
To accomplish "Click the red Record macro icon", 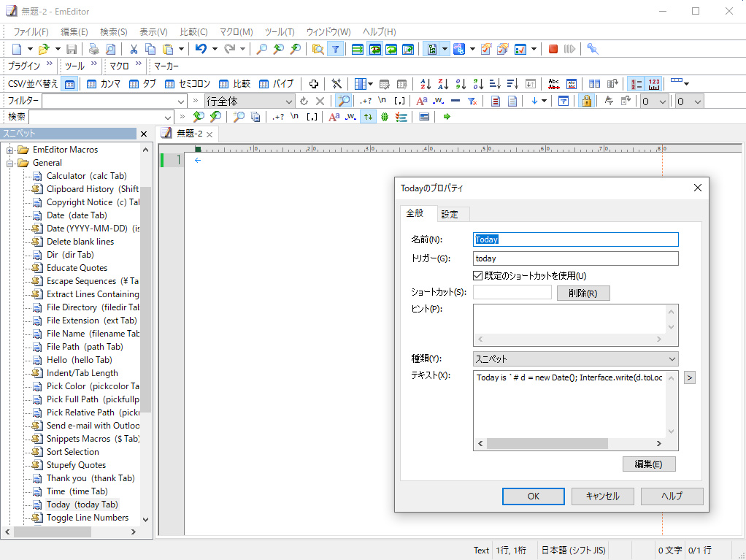I will pos(553,49).
